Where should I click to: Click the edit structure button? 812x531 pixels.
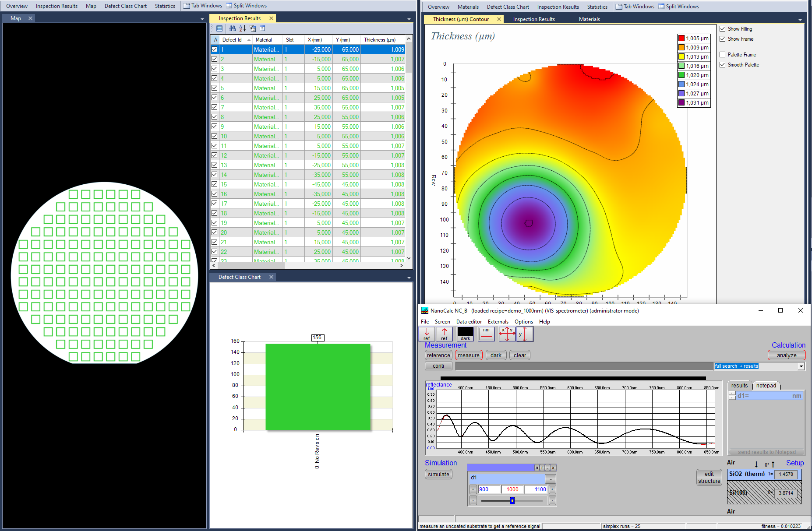pos(709,478)
